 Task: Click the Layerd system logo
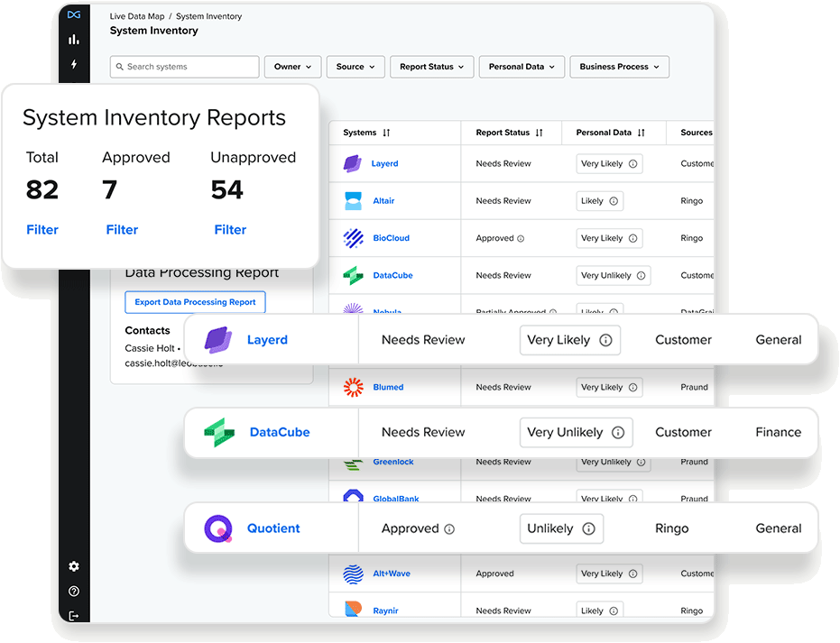tap(216, 339)
